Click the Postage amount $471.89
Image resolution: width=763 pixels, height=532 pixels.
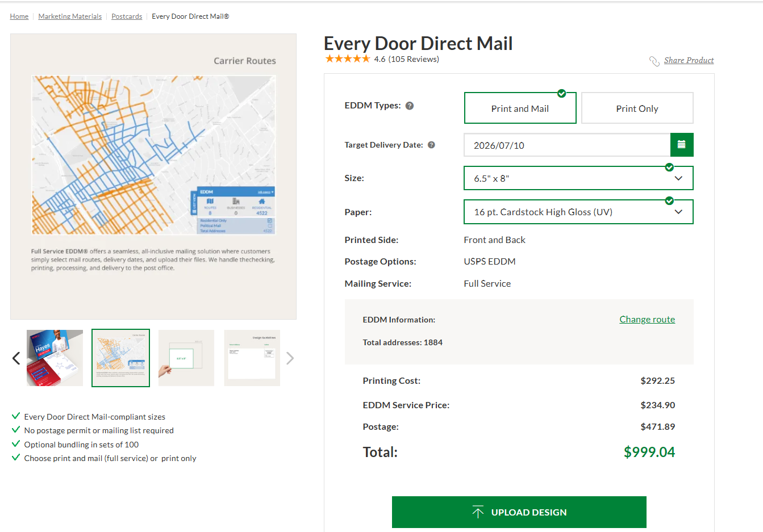tap(658, 426)
